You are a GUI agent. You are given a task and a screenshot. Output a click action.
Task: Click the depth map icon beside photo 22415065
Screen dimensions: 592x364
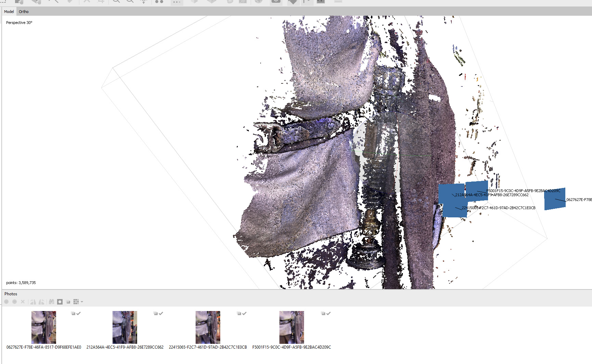[x=239, y=313]
